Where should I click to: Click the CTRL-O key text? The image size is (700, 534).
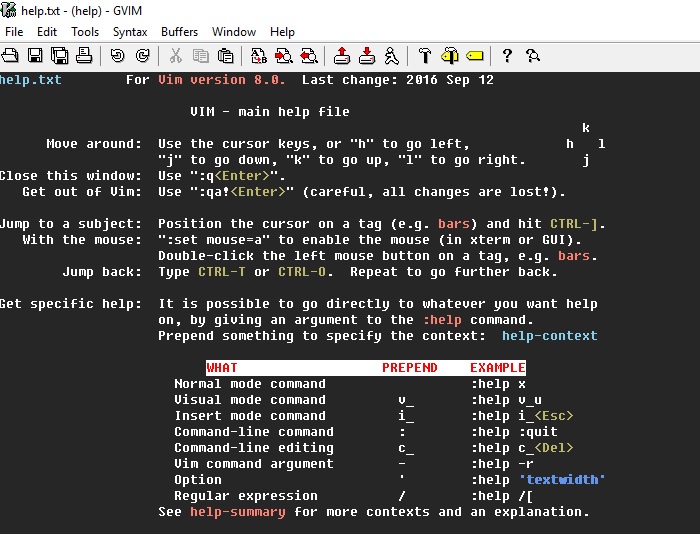click(302, 272)
